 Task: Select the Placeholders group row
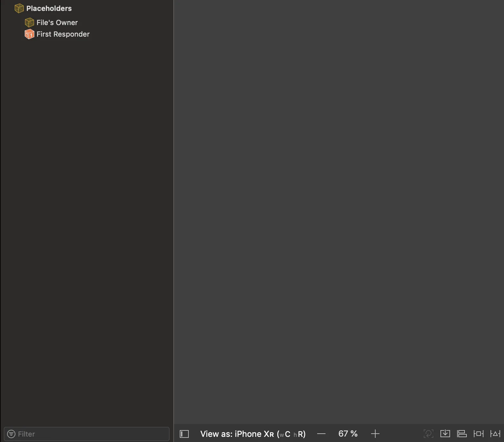click(87, 8)
